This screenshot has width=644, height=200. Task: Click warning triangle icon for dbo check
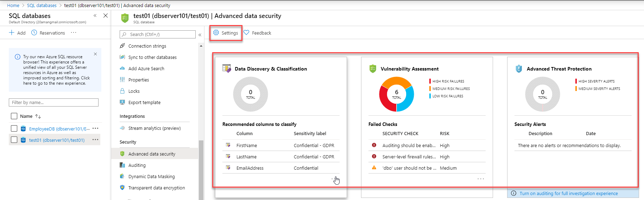pyautogui.click(x=374, y=168)
